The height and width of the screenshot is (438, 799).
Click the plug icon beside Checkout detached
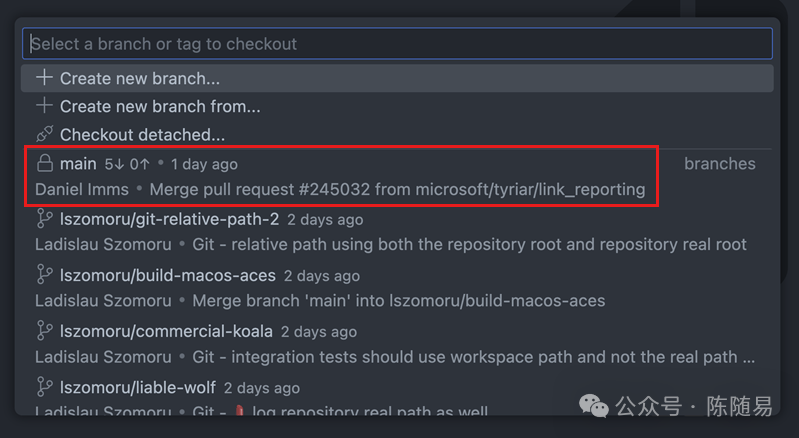(44, 134)
